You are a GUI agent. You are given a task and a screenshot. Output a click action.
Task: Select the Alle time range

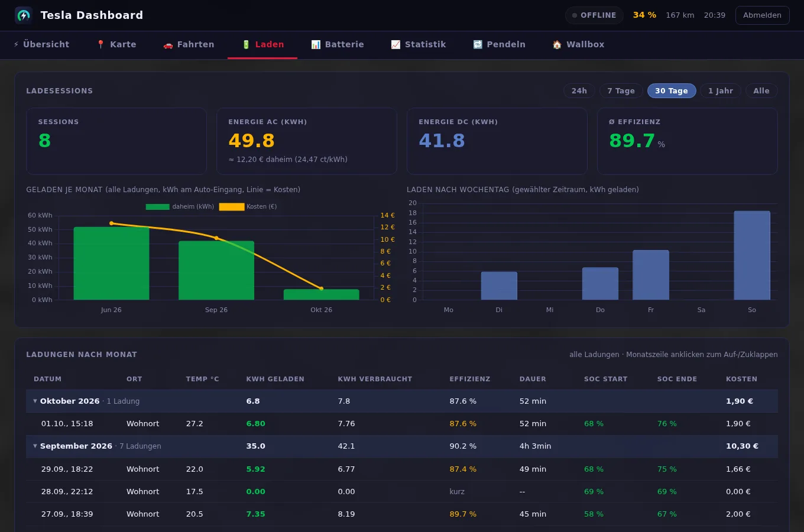point(761,90)
